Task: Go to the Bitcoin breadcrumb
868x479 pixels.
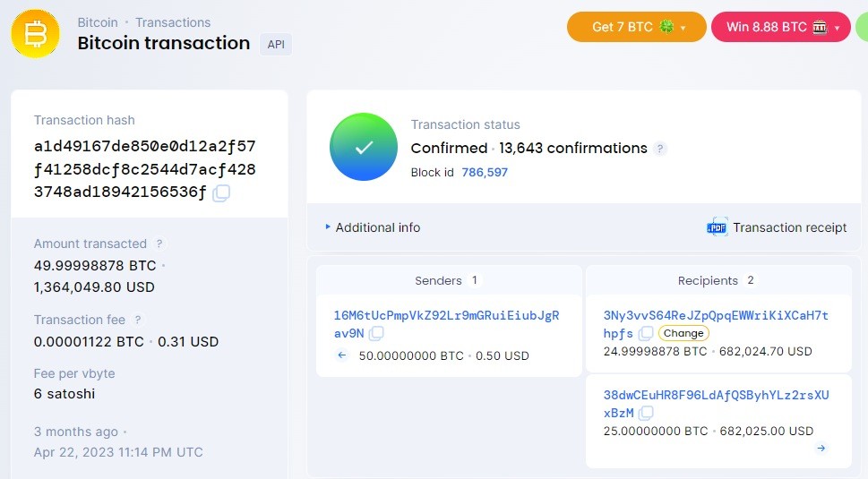Action: 98,22
